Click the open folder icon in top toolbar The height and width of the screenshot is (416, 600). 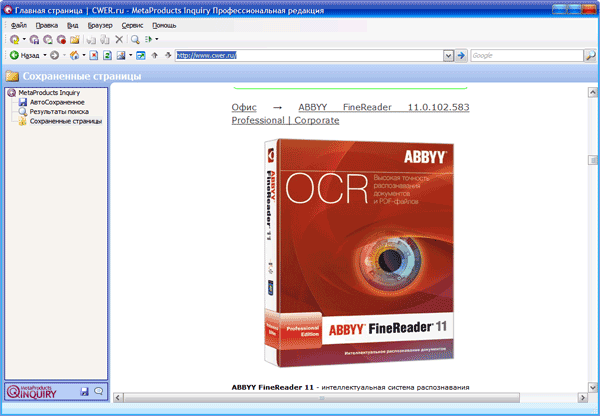click(x=75, y=39)
